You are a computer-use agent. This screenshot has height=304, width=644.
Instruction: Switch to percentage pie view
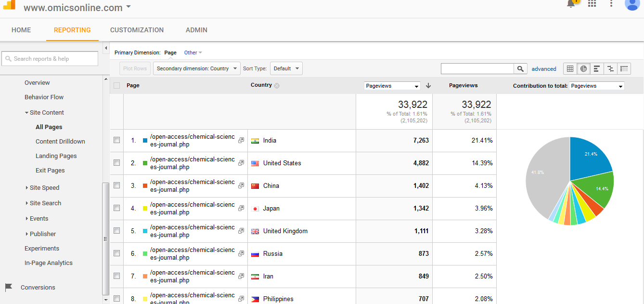583,68
